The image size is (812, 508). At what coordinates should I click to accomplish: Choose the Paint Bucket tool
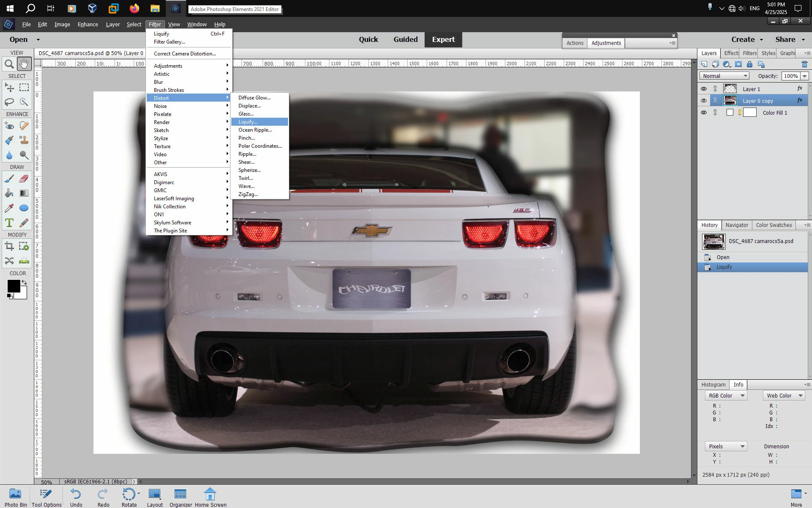[x=9, y=193]
